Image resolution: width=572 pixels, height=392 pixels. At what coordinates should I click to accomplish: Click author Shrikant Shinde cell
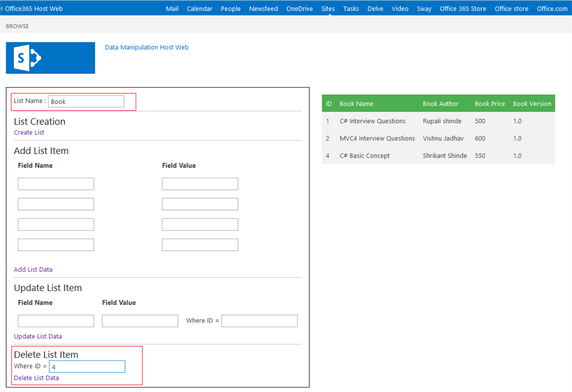pyautogui.click(x=445, y=156)
